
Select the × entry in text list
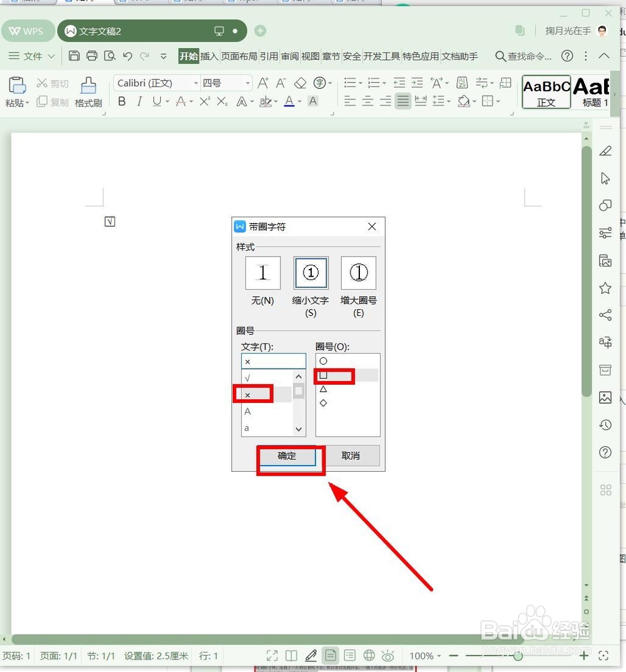(266, 395)
